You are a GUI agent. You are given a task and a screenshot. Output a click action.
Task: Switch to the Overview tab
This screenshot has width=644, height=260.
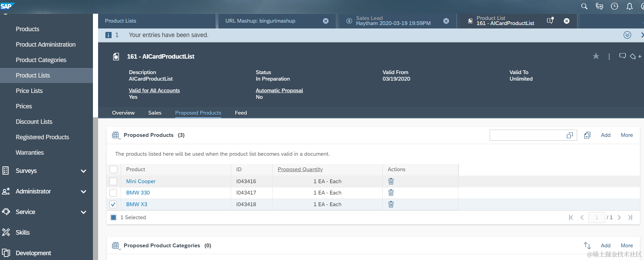click(x=123, y=113)
